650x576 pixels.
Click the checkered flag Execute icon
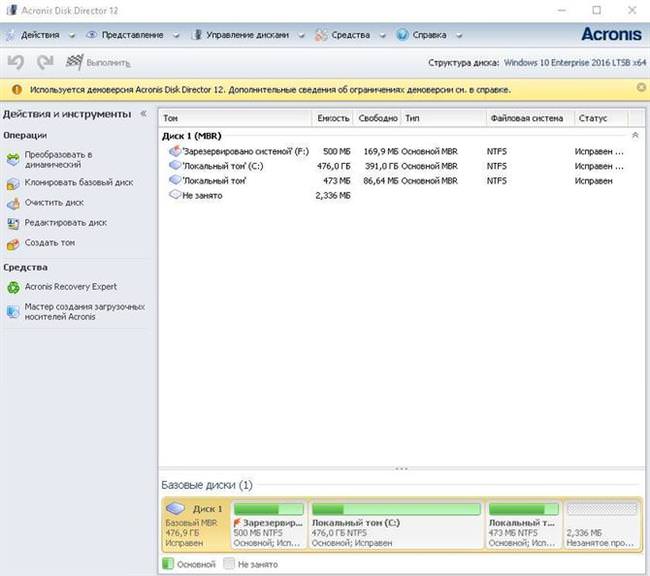[x=74, y=62]
